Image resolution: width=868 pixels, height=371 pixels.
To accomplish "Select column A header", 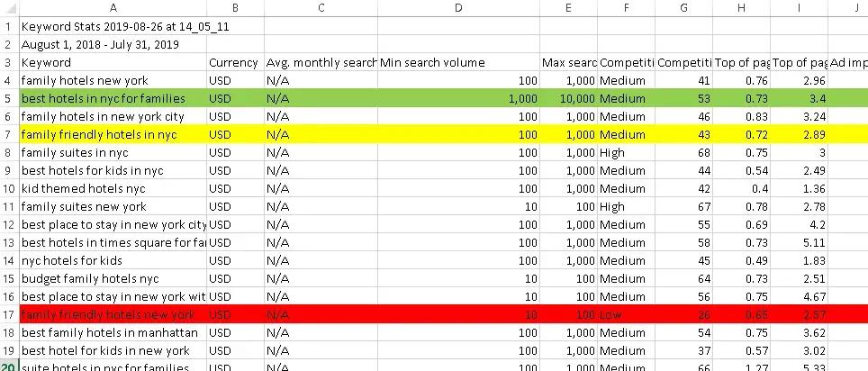I will [113, 8].
